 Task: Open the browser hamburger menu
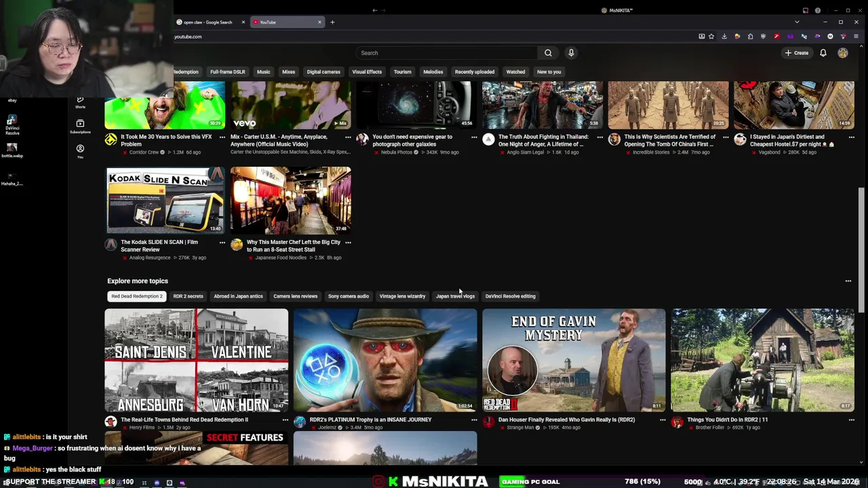click(856, 37)
